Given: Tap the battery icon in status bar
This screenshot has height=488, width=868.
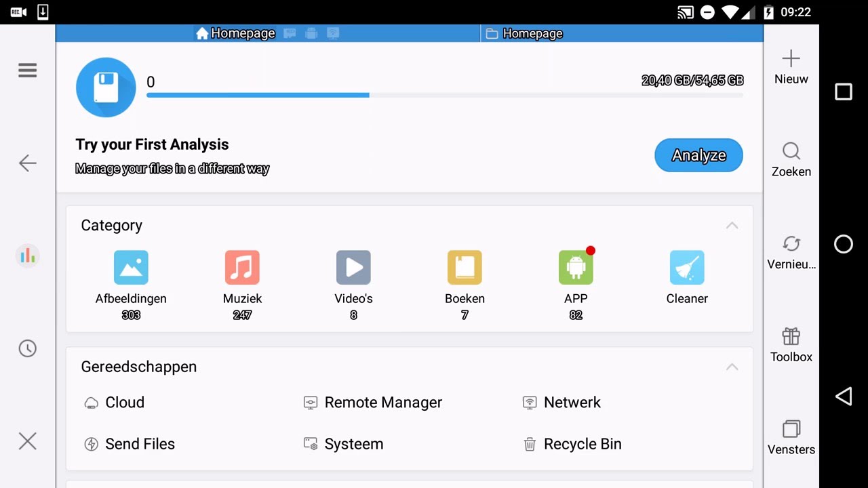Looking at the screenshot, I should [x=768, y=12].
